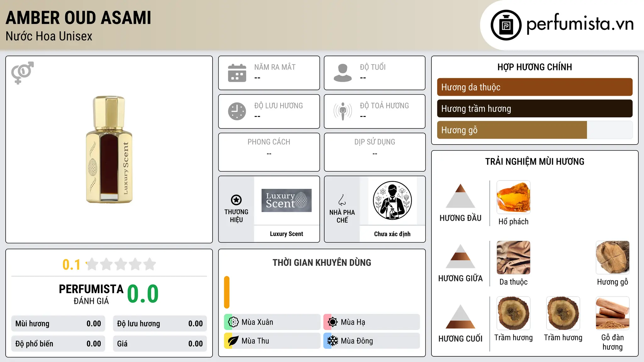The image size is (644, 362).
Task: Click the Hương trầm hương accord bar
Action: point(535,108)
